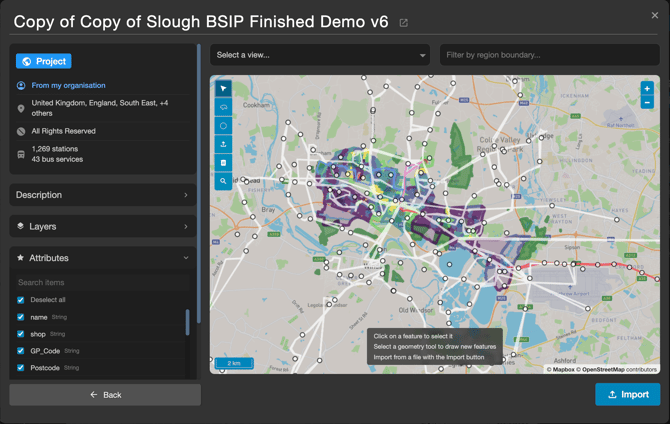The width and height of the screenshot is (670, 424).
Task: Click the From my organisation link
Action: coord(68,85)
